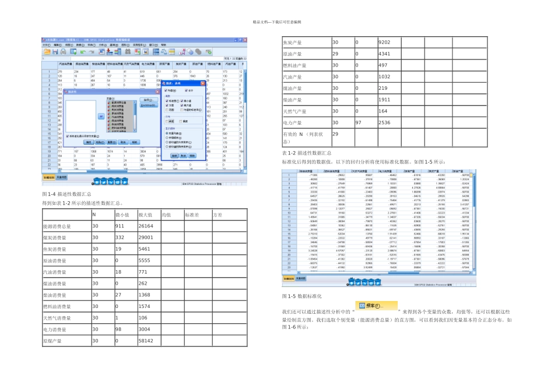The height and width of the screenshot is (392, 554).
Task: Click the 频率(F)... menu item
Action: pyautogui.click(x=376, y=306)
